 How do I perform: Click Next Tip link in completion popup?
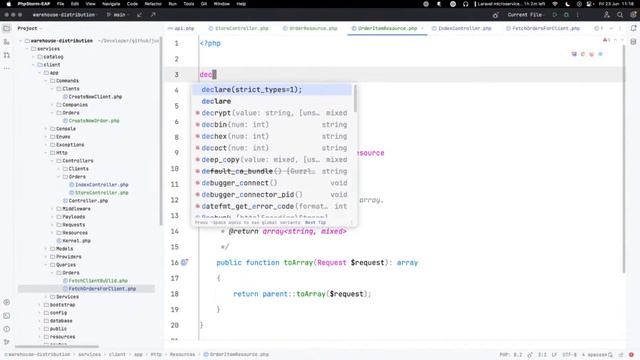316,222
